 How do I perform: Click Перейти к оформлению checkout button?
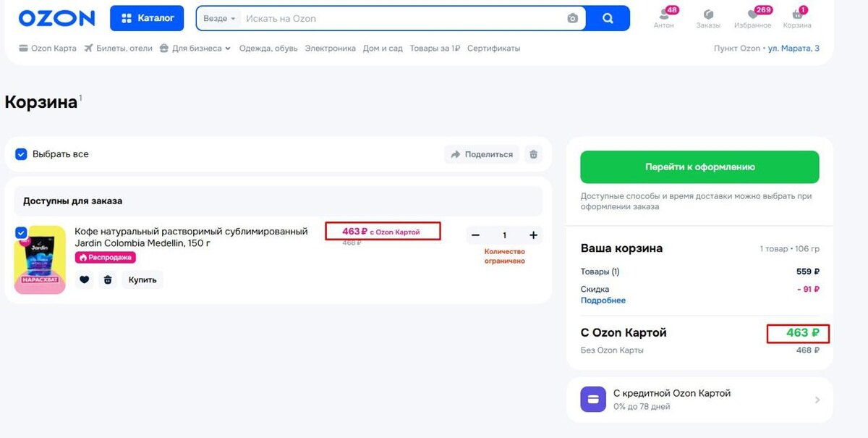pos(699,167)
